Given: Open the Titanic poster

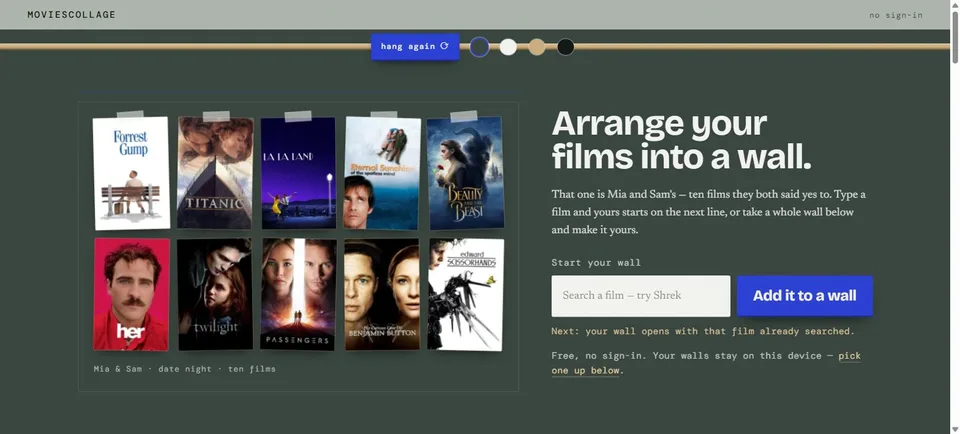Looking at the screenshot, I should pos(215,172).
